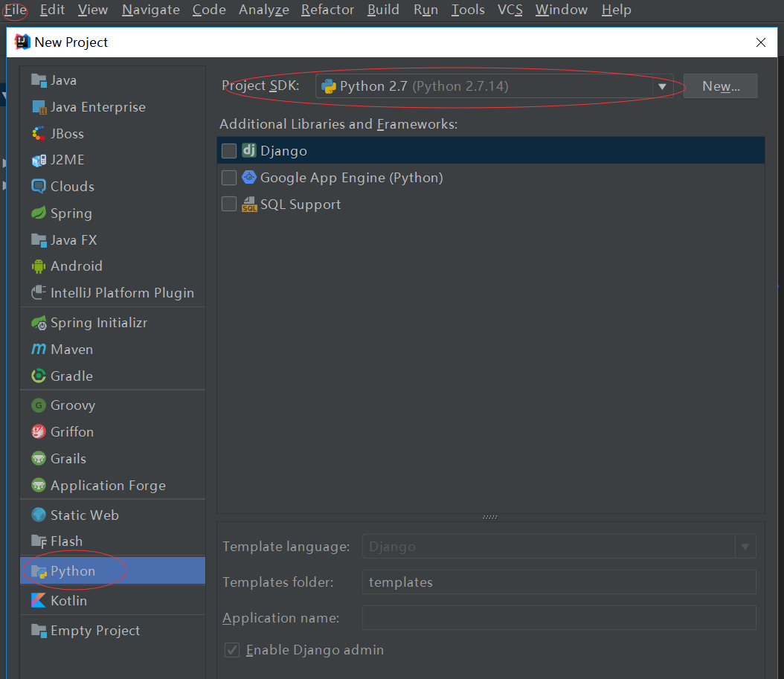Select Static Web list entry
Screen dimensions: 784x679
point(112,515)
